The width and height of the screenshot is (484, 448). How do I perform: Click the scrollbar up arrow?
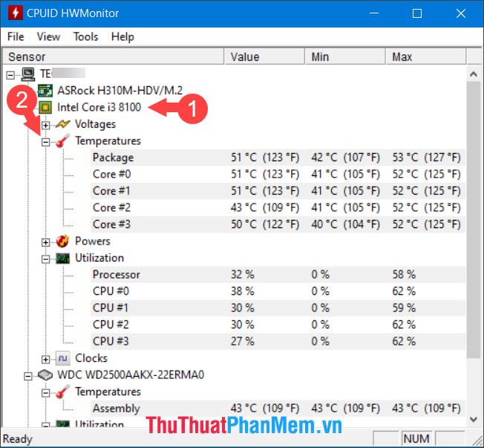474,74
